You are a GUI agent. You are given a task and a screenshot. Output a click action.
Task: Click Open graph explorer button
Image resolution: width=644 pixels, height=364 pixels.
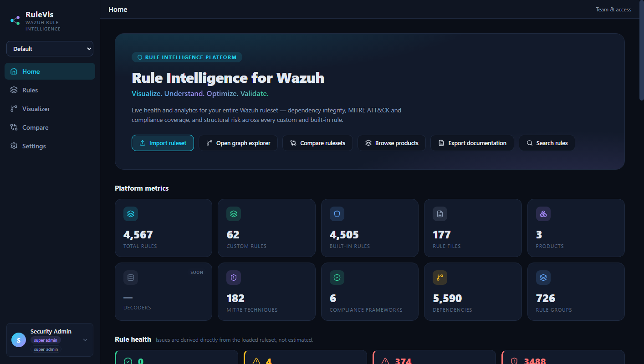pos(238,143)
